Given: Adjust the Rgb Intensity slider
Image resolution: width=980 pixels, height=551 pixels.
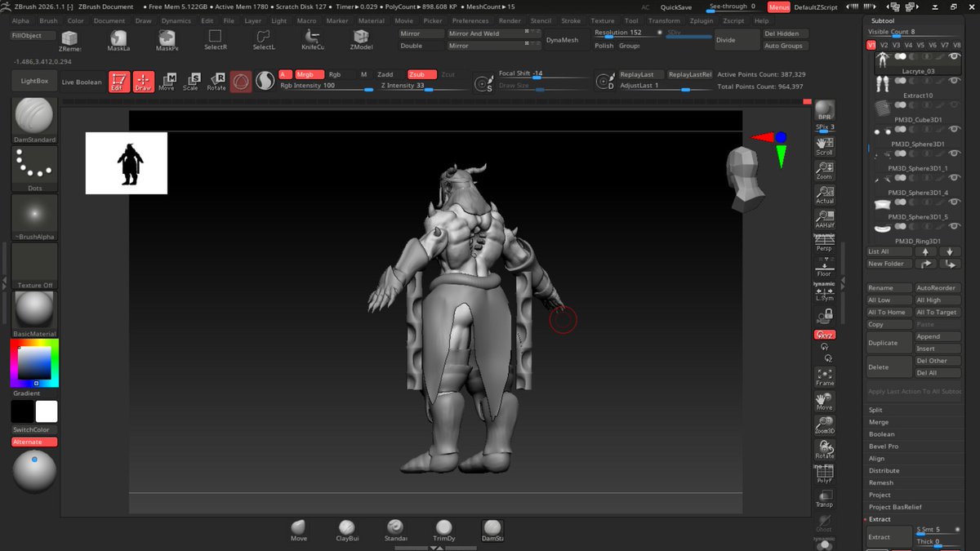Looking at the screenshot, I should point(327,86).
